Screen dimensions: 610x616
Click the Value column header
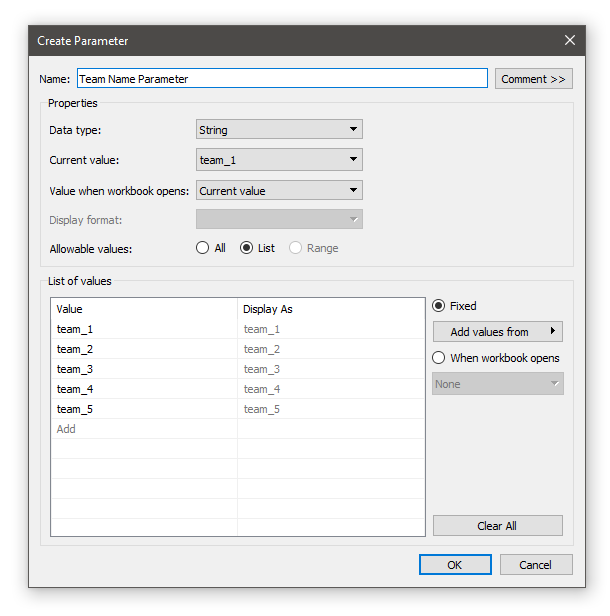coord(144,309)
